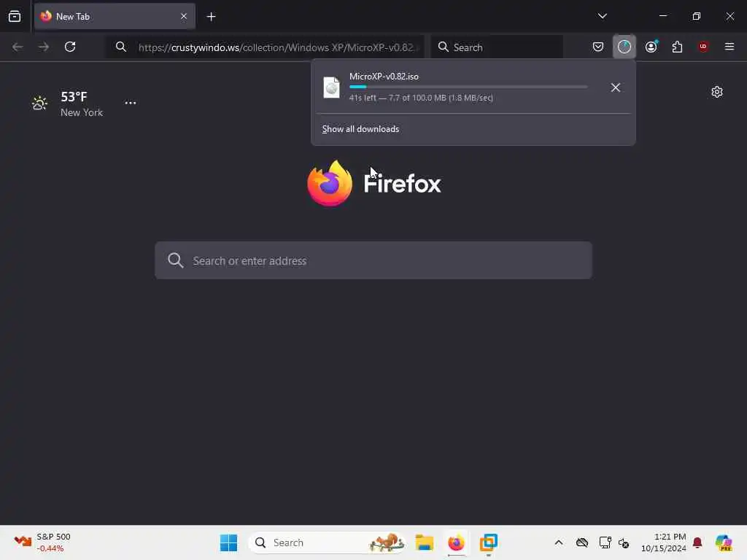Click the Windows taskbar Search box
The width and height of the screenshot is (747, 560).
[327, 542]
